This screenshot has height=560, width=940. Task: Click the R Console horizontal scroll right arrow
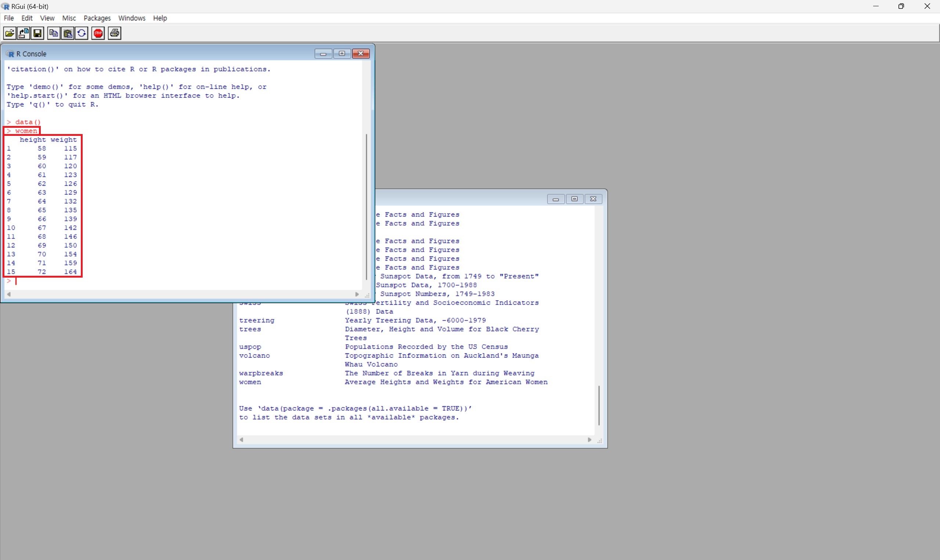pos(357,295)
